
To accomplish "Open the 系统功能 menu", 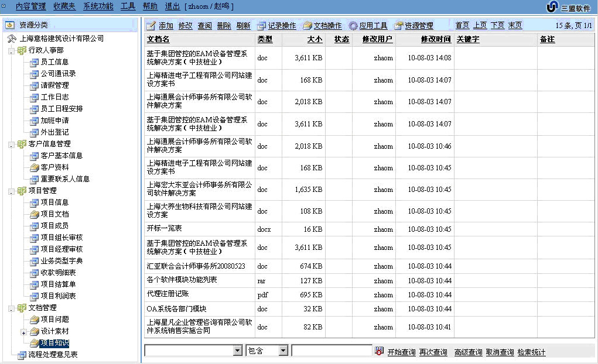I will pyautogui.click(x=98, y=6).
